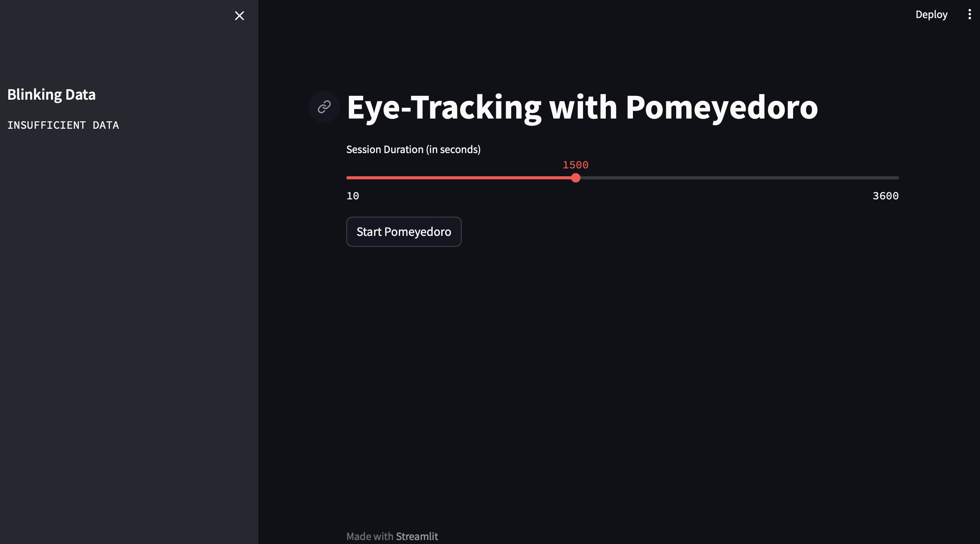Open the Streamlit link in the footer

pyautogui.click(x=417, y=536)
